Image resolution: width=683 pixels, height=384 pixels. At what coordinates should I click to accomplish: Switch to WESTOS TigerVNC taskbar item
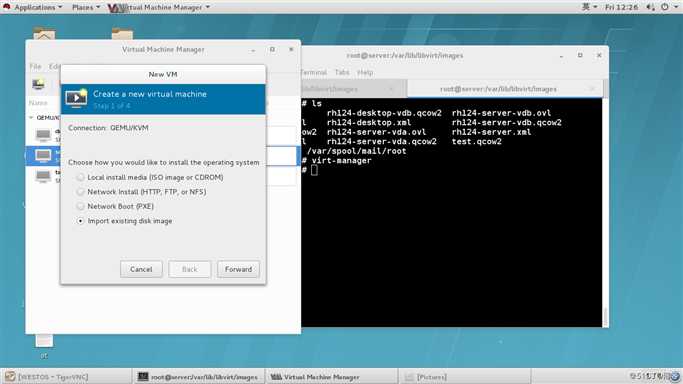click(x=66, y=377)
